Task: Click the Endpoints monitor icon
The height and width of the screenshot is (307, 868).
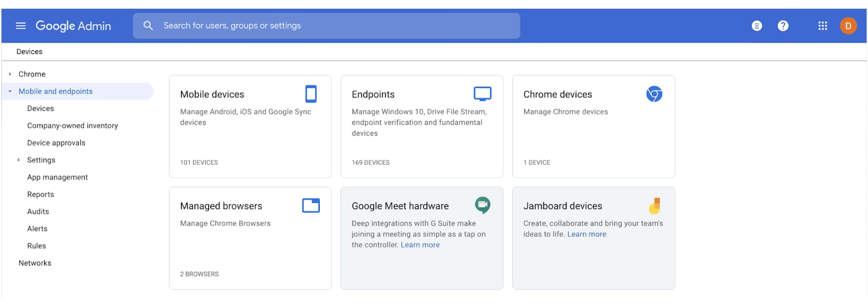Action: 482,94
